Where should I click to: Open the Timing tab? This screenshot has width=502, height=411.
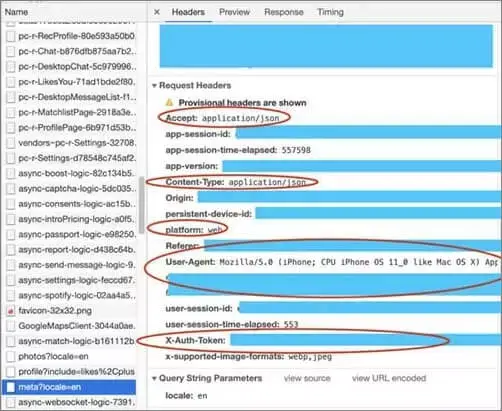(x=330, y=12)
